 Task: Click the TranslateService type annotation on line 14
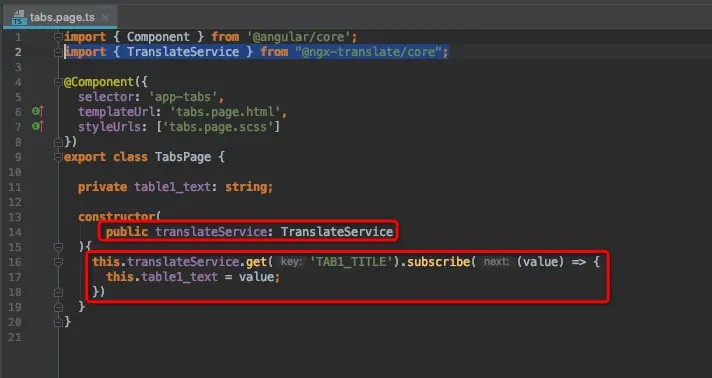coord(337,232)
